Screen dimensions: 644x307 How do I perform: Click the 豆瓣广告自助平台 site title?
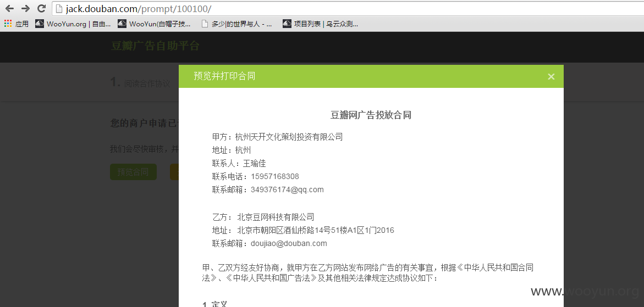click(155, 46)
